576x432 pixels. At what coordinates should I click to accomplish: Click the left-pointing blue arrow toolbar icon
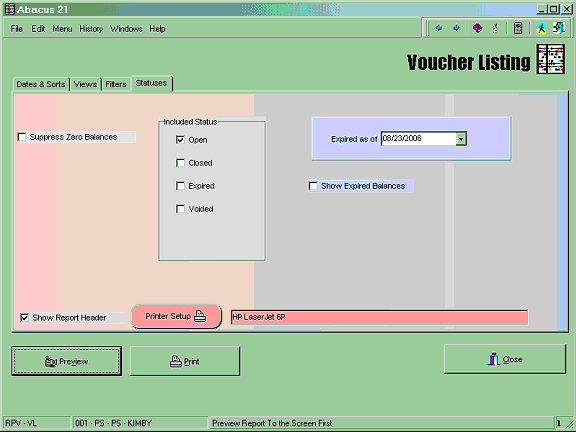pyautogui.click(x=439, y=28)
